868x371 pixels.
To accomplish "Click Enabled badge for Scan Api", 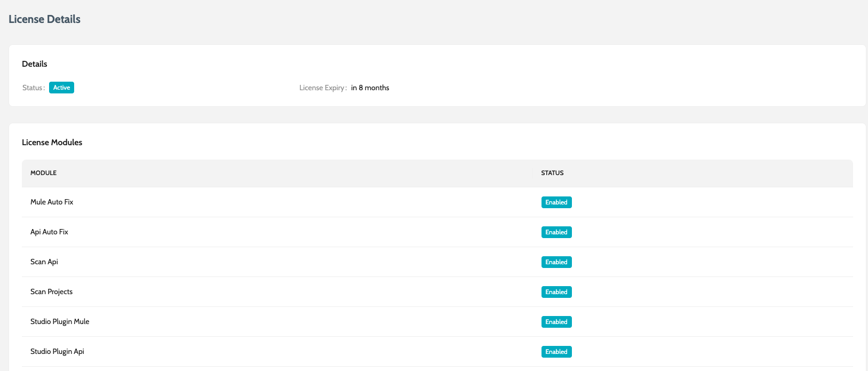I will point(556,262).
